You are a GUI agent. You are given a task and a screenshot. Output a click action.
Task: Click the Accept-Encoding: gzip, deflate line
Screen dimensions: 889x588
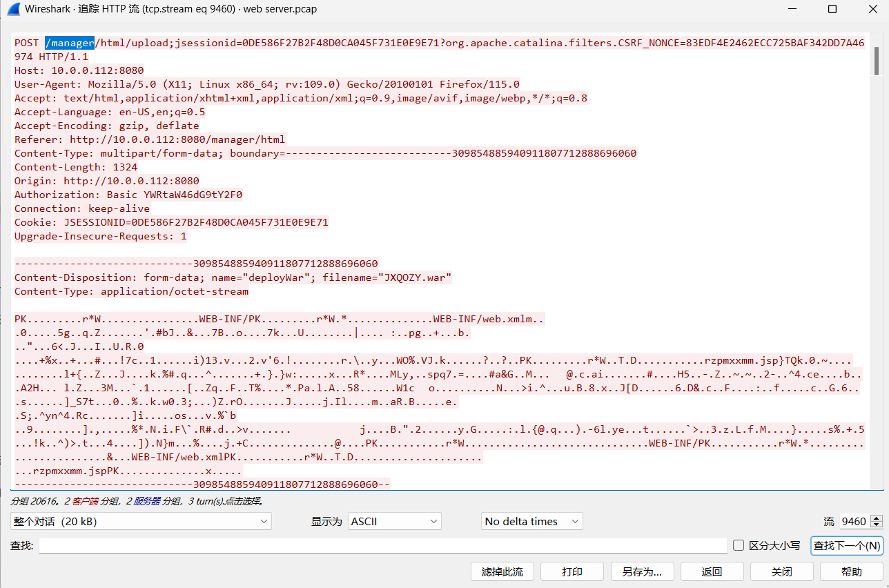click(x=107, y=126)
